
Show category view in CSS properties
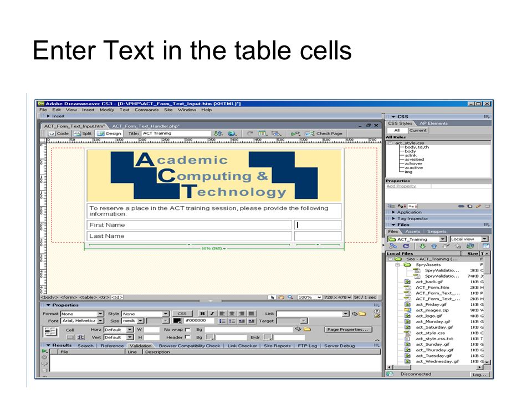tap(391, 206)
